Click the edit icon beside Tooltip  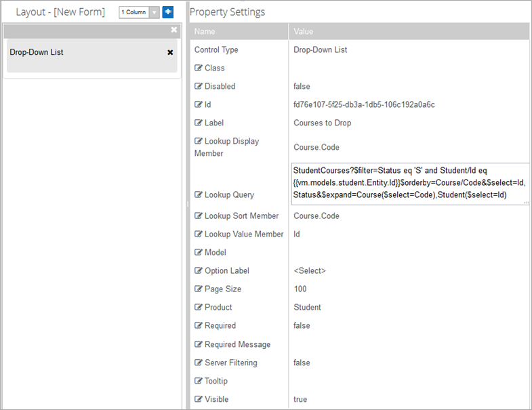[198, 381]
